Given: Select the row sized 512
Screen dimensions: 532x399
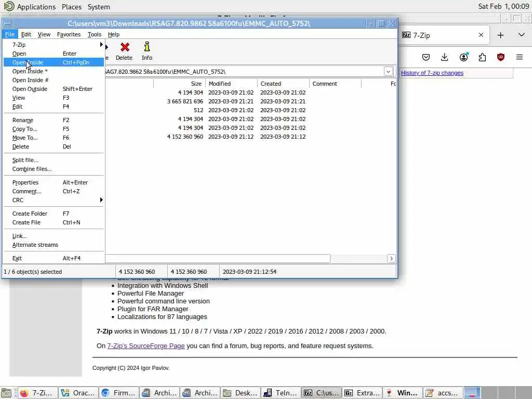Looking at the screenshot, I should (x=250, y=110).
